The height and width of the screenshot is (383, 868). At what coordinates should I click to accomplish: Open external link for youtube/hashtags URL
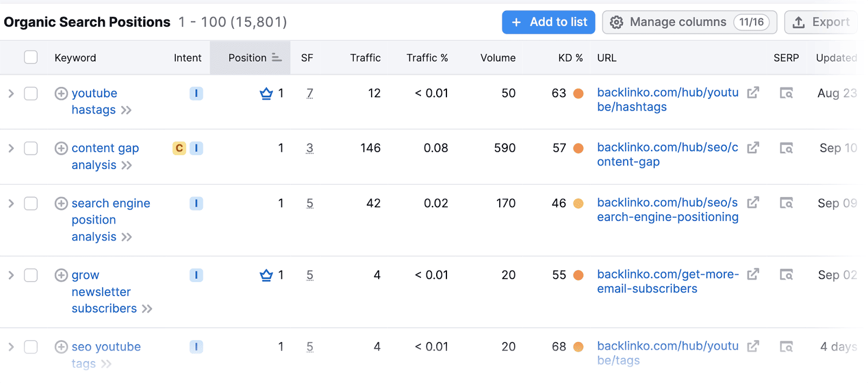[753, 93]
